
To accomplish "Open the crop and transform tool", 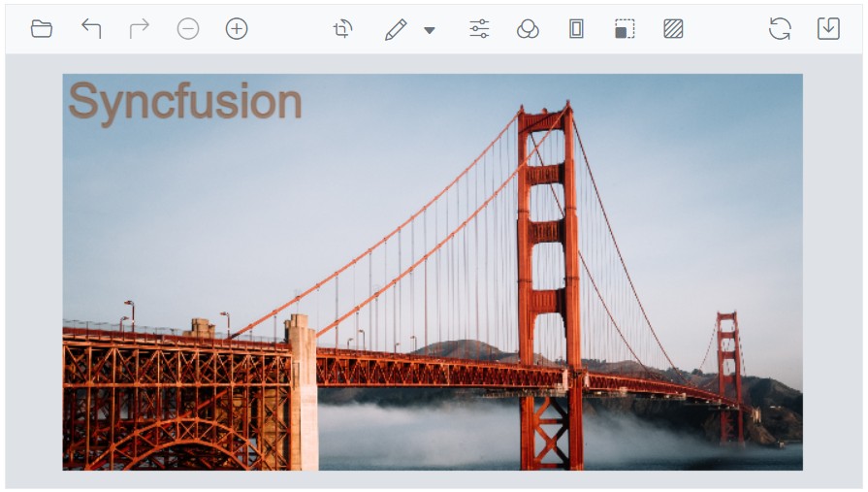I will click(342, 29).
